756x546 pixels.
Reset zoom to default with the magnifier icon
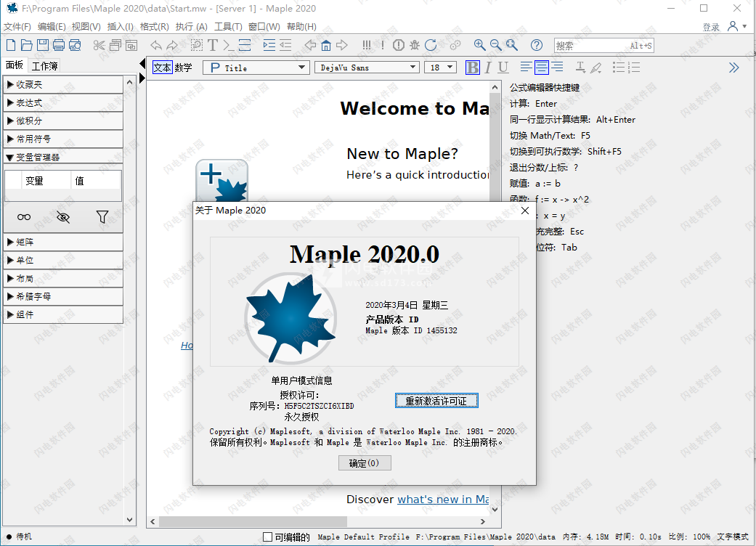point(511,45)
